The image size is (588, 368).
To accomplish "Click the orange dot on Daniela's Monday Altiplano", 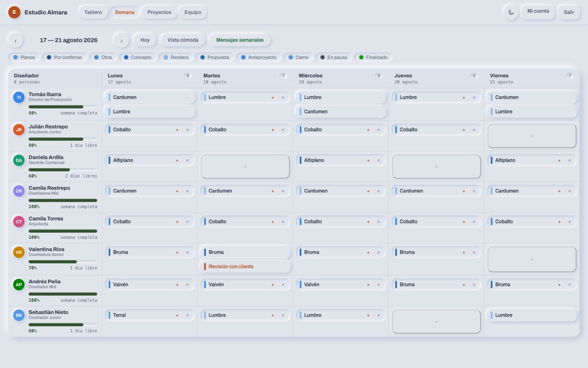I will pos(177,160).
